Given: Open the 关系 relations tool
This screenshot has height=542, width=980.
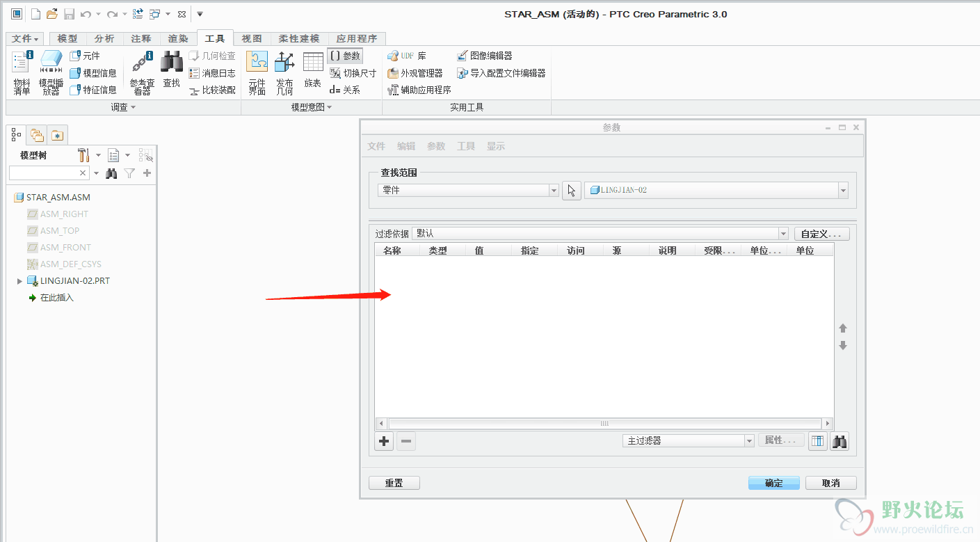Looking at the screenshot, I should 345,90.
